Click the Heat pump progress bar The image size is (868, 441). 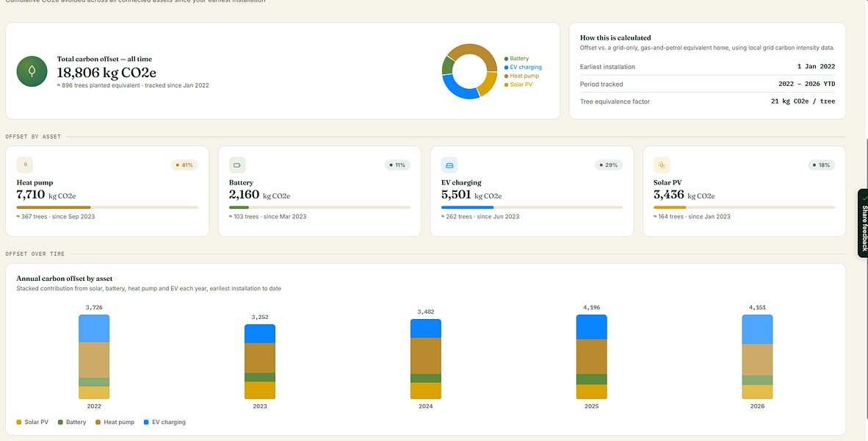107,208
